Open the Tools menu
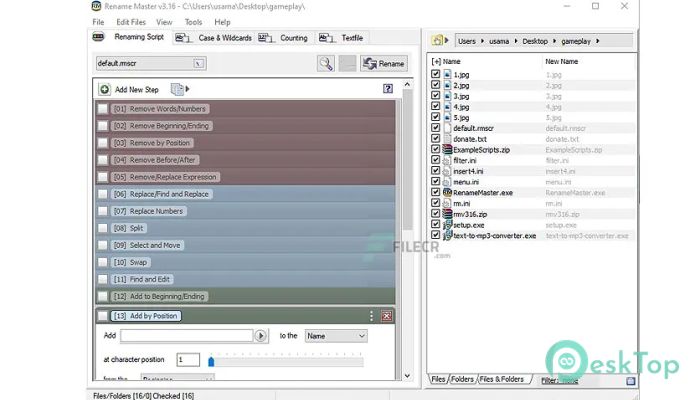 pyautogui.click(x=193, y=22)
